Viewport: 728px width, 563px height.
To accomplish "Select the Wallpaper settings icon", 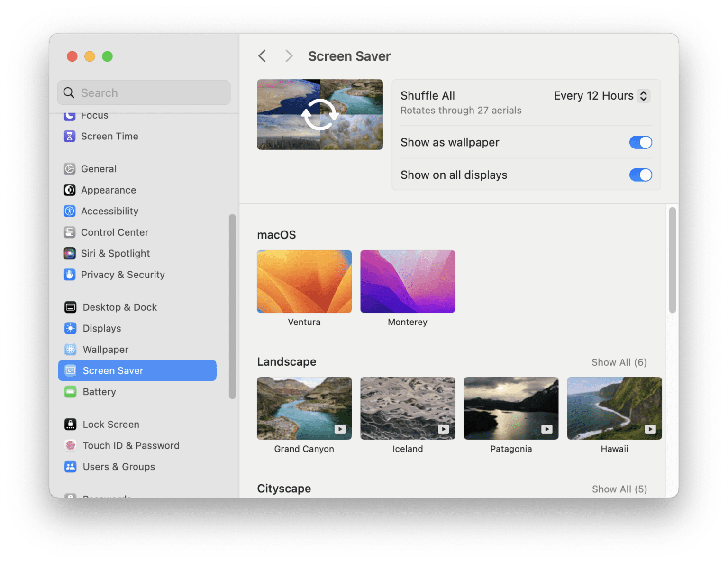I will [x=70, y=350].
